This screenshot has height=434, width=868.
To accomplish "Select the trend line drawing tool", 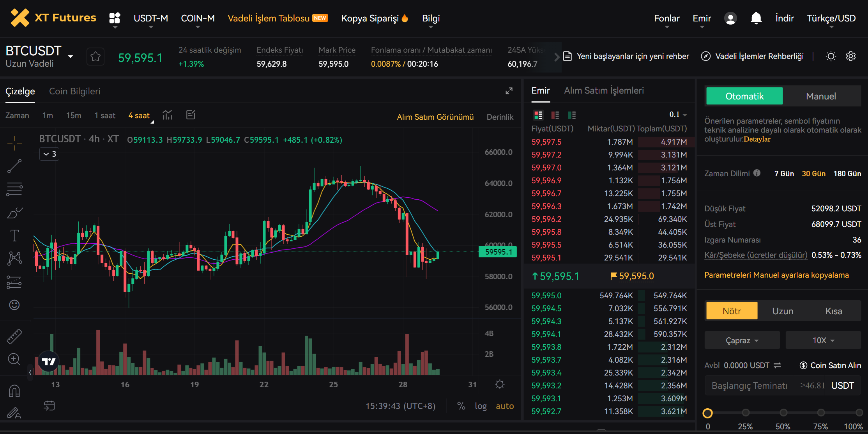I will click(x=14, y=166).
